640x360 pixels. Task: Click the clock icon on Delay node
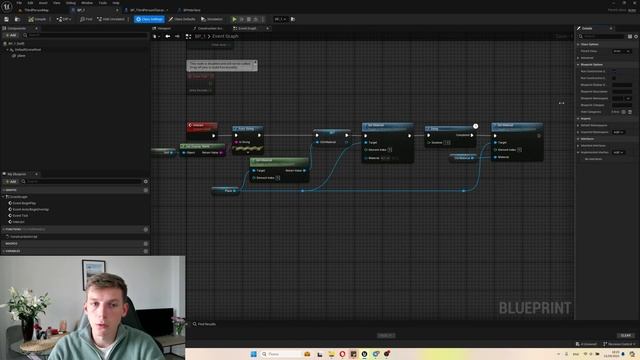(476, 126)
